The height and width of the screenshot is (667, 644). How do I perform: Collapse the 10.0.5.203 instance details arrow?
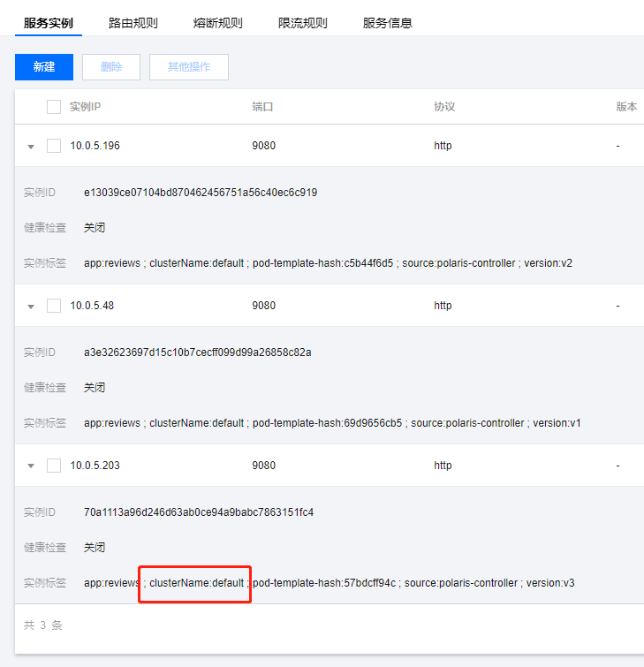[31, 466]
